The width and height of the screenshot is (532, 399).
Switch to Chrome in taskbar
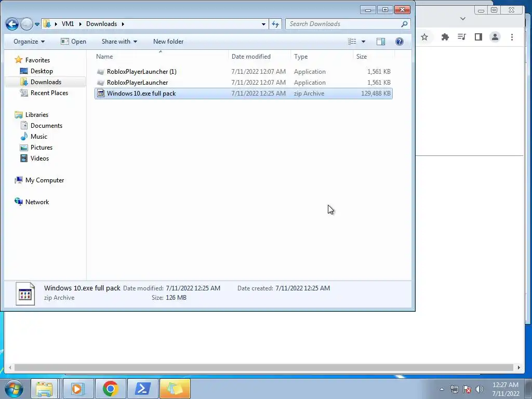[x=110, y=389]
